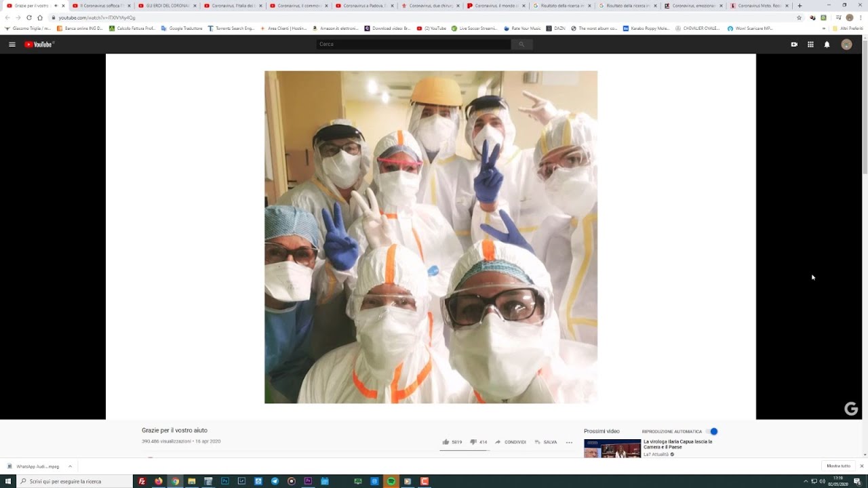Expand the WhatsApp Audio download options arrow
This screenshot has height=488, width=868.
70,466
